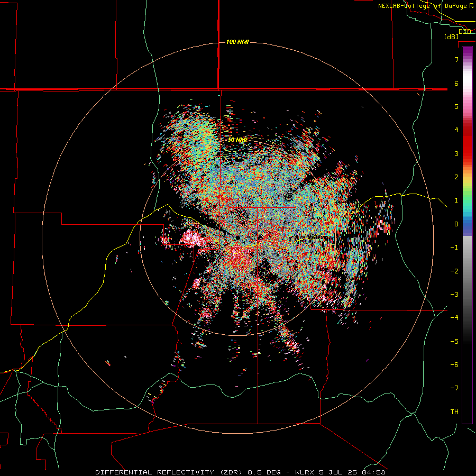This screenshot has height=476, width=476.
Task: Click the NEXLAB-College of DuPage credit text
Action: 422,6
